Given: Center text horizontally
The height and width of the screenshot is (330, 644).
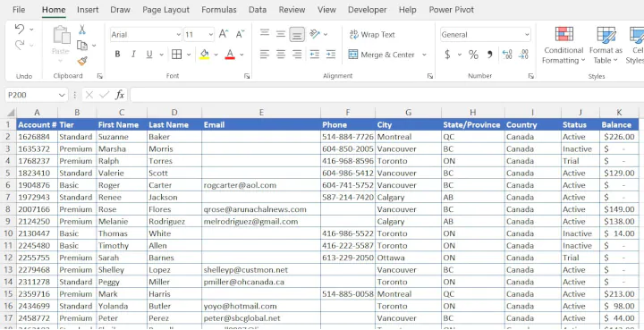Looking at the screenshot, I should (x=281, y=55).
